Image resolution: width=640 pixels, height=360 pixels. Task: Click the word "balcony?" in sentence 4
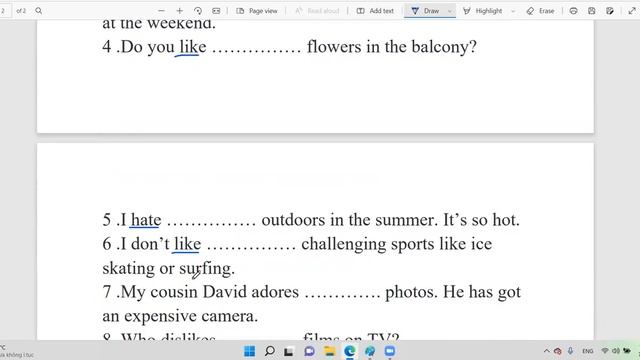click(444, 47)
